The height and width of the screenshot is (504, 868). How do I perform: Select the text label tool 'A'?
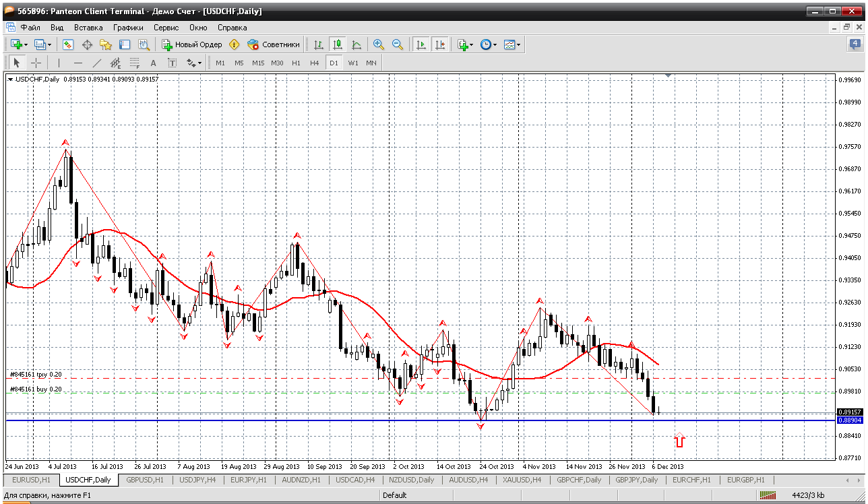coord(153,63)
